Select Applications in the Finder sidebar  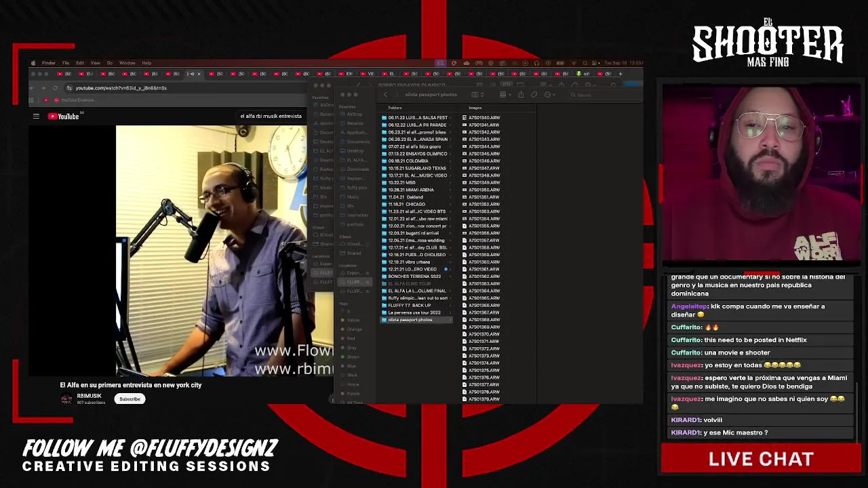355,132
